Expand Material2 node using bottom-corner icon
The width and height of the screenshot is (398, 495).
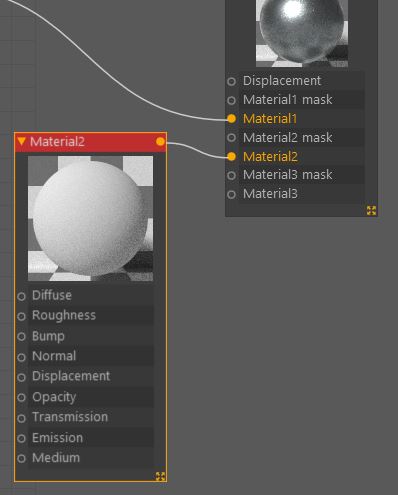160,476
